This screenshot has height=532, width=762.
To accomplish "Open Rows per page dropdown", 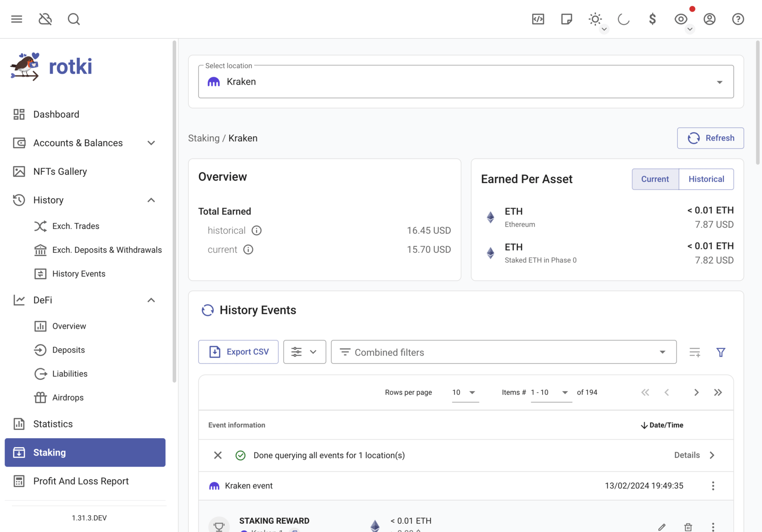I will 465,392.
